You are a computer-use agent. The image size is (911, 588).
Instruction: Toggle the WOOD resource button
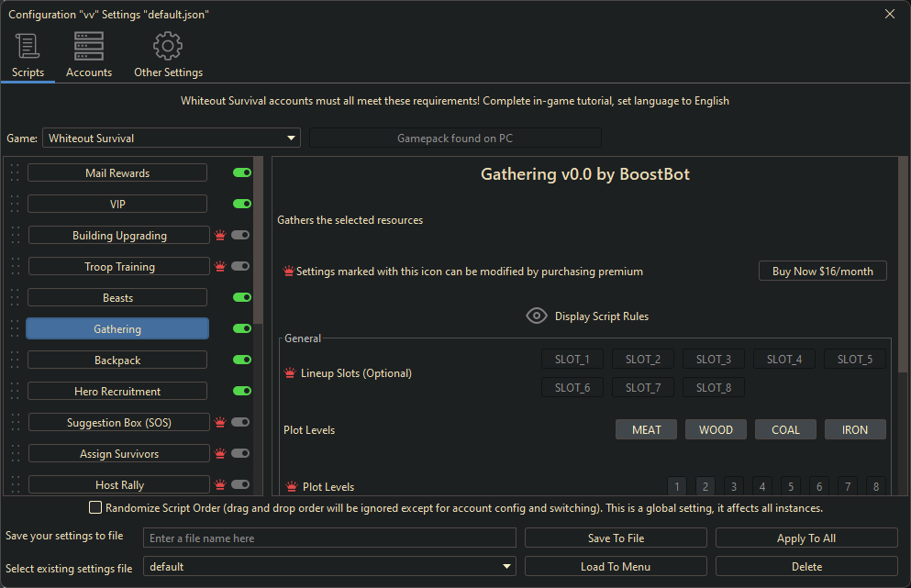click(x=716, y=429)
